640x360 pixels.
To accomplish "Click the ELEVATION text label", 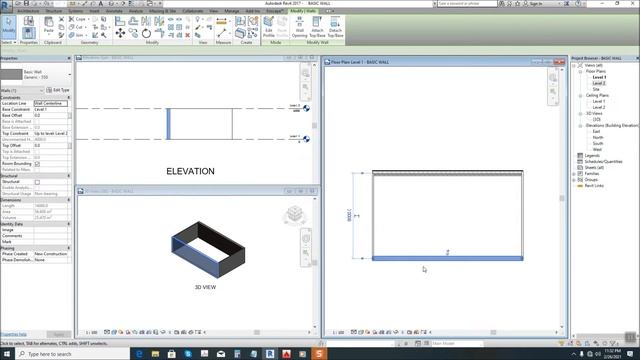I will tap(190, 171).
